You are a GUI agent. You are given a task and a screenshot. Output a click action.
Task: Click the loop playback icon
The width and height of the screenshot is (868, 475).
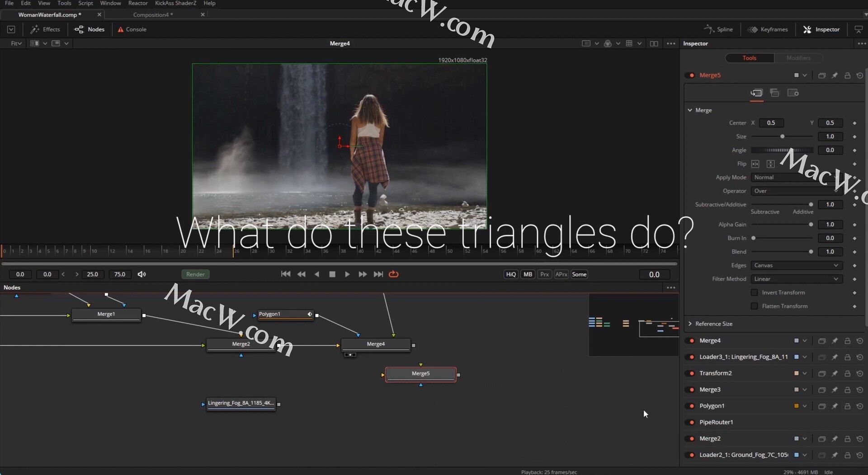(x=393, y=274)
